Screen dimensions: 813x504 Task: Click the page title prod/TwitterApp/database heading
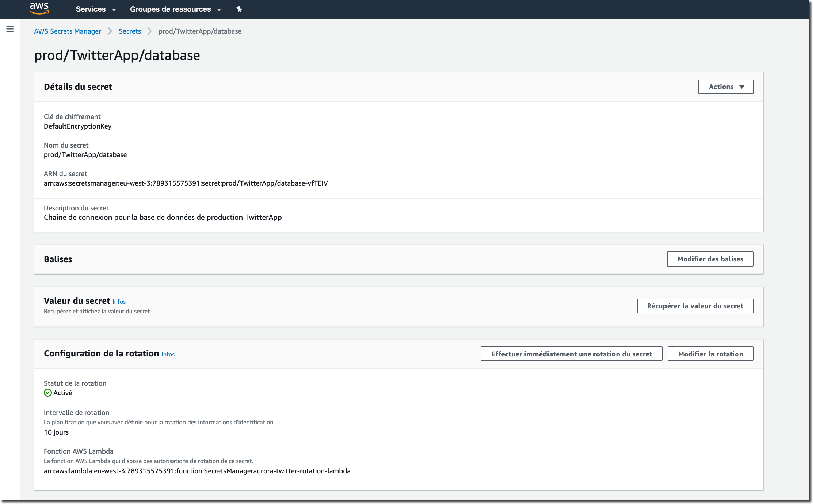117,56
